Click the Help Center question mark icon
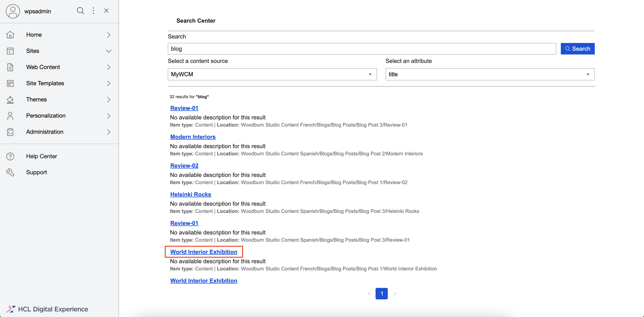 [x=10, y=156]
